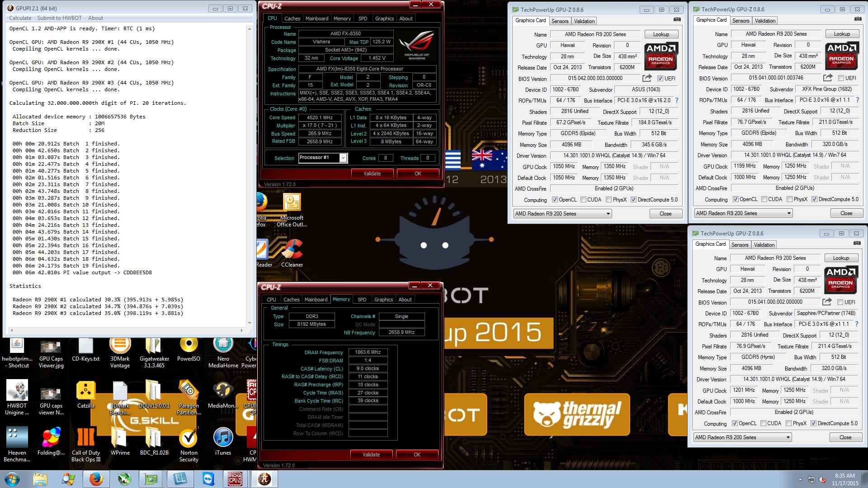Image resolution: width=868 pixels, height=488 pixels.
Task: Open the GPU Caps Viewer.jpg file icon
Action: (x=51, y=353)
